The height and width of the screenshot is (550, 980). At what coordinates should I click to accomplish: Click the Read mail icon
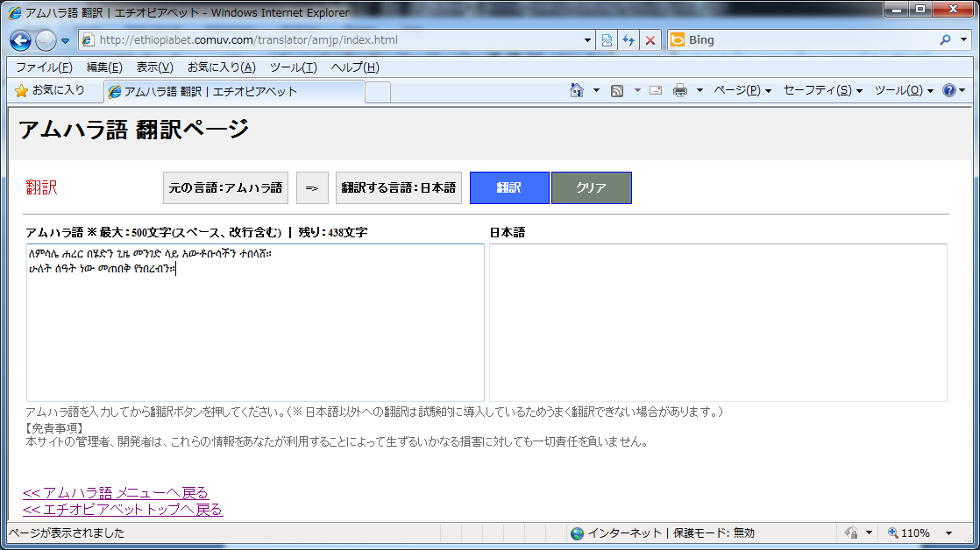656,90
